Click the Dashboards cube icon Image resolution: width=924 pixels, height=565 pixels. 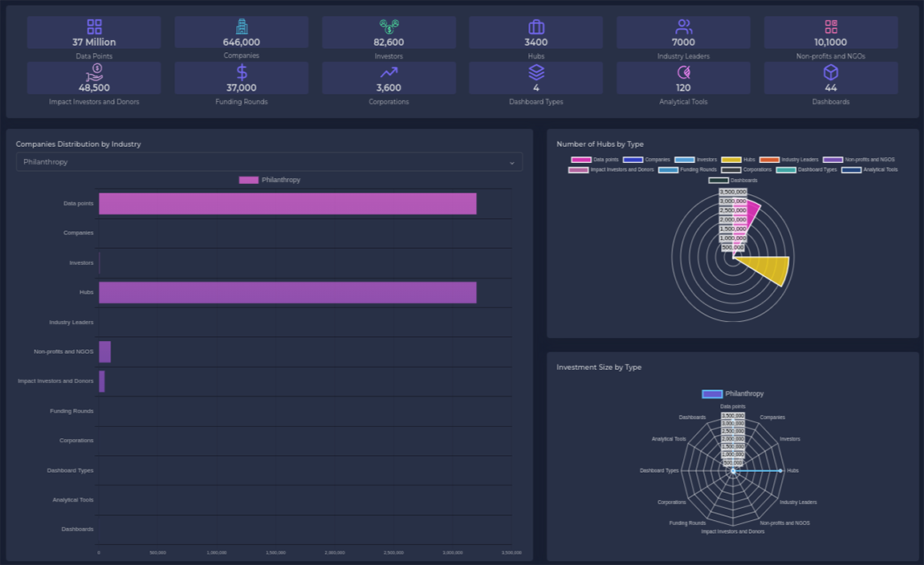click(x=831, y=72)
